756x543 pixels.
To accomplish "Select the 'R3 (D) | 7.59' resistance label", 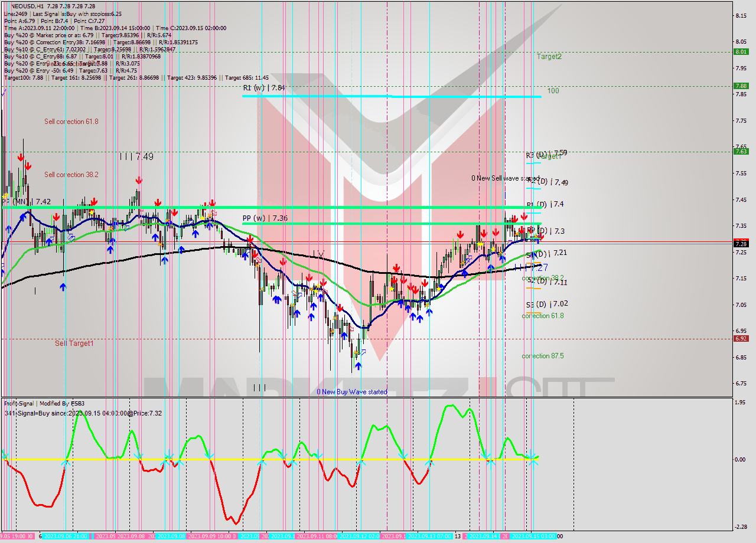I will tap(547, 153).
